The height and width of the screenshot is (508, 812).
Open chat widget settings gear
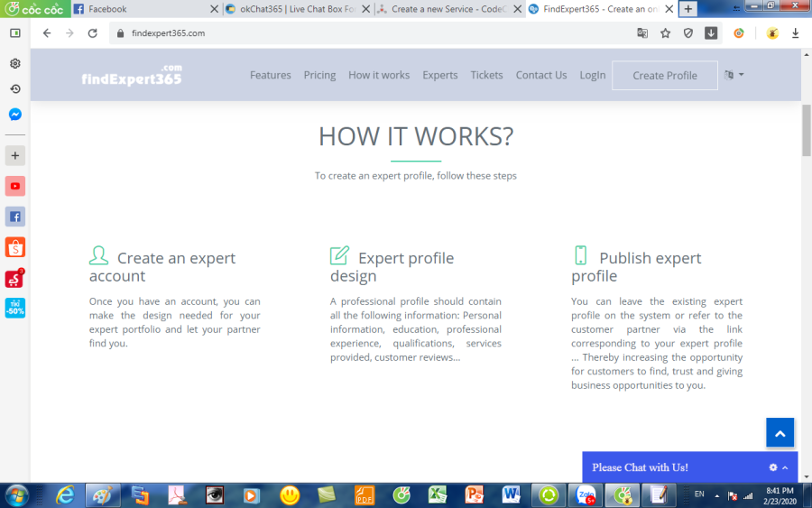point(773,467)
